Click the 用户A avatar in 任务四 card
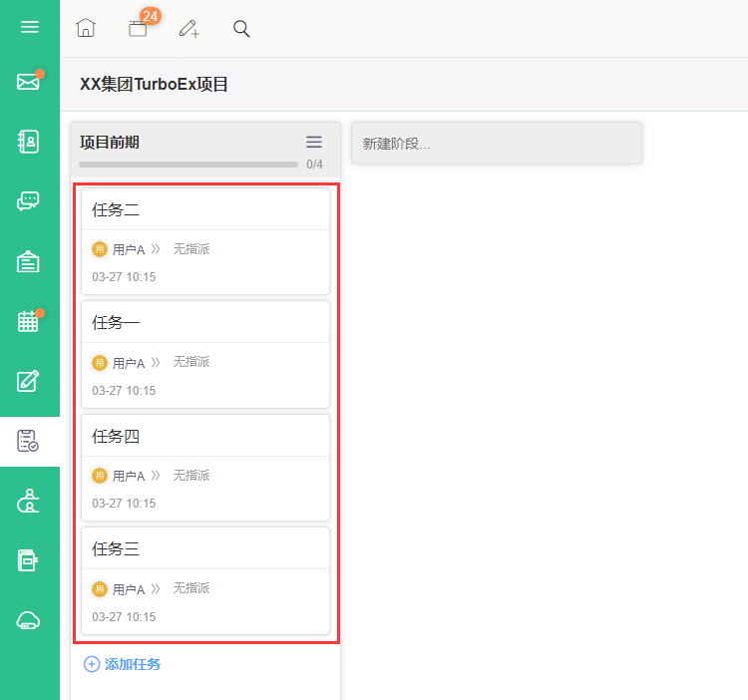Viewport: 748px width, 700px height. point(100,476)
